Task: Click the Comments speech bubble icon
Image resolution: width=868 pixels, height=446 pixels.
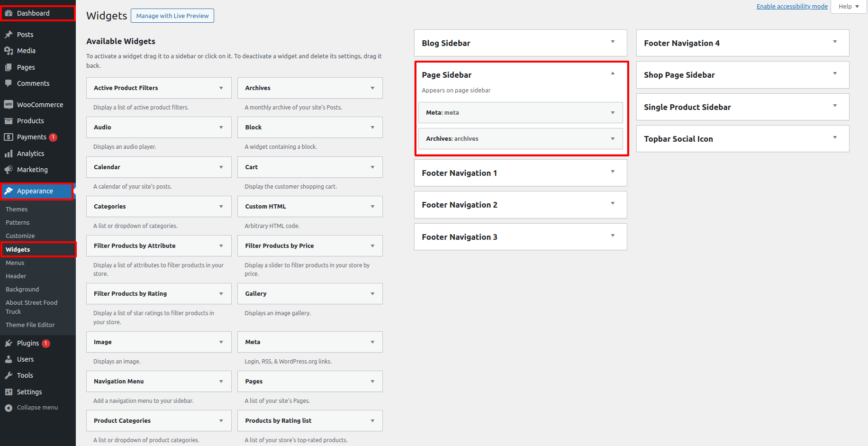Action: coord(9,83)
